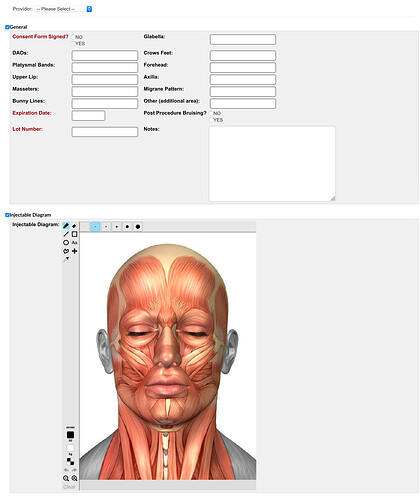Select YES for Consent Form Signed

coord(73,44)
